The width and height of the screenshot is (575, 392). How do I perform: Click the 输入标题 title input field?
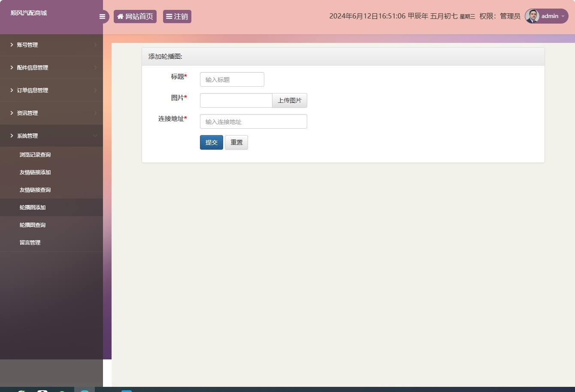232,79
